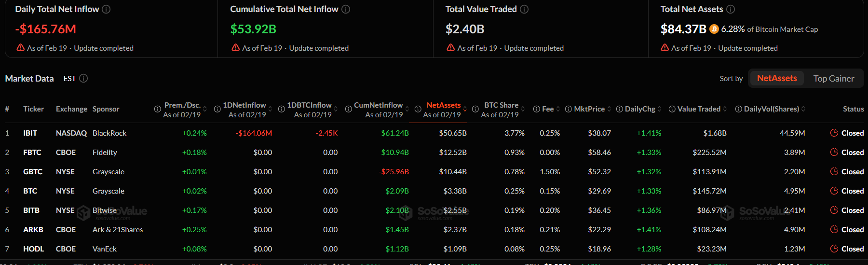Click the Closed clock icon in ARKB row

(x=834, y=229)
